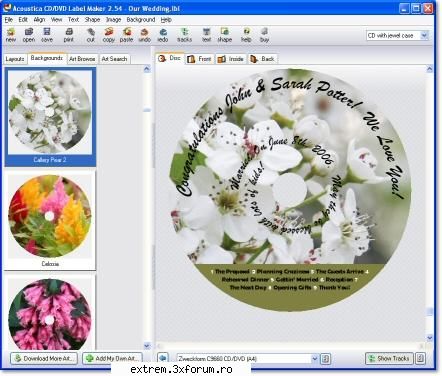This screenshot has width=442, height=376.
Task: Click the backgrounds list scroll up arrow
Action: click(x=147, y=69)
